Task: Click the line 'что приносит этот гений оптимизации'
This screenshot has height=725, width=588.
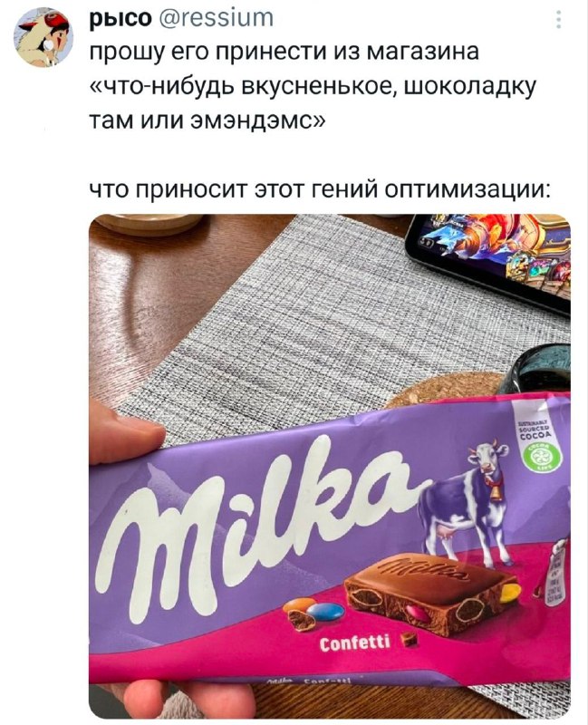Action: [320, 190]
